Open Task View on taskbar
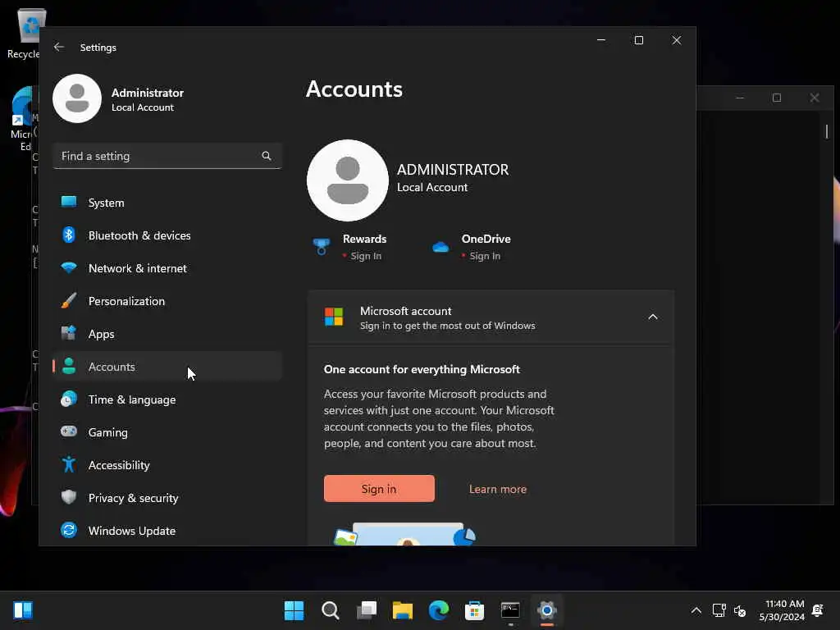The height and width of the screenshot is (630, 840). tap(367, 610)
